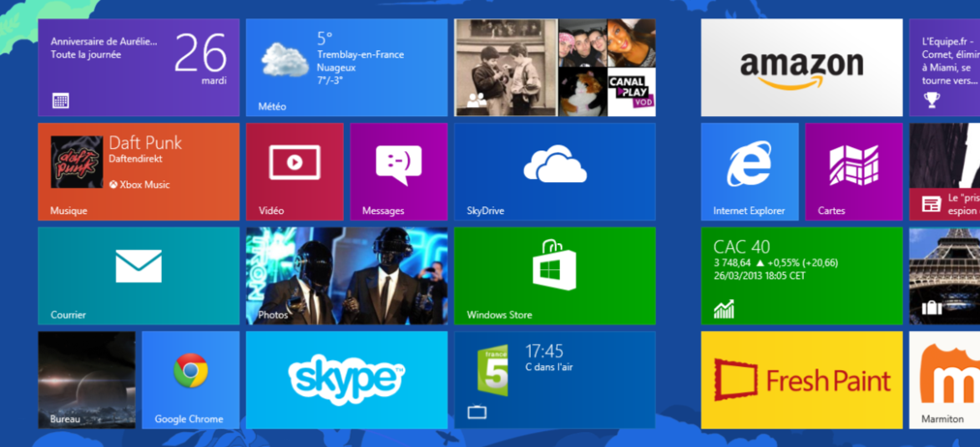The height and width of the screenshot is (447, 980).
Task: Open the Bureau desktop tile
Action: pos(87,379)
